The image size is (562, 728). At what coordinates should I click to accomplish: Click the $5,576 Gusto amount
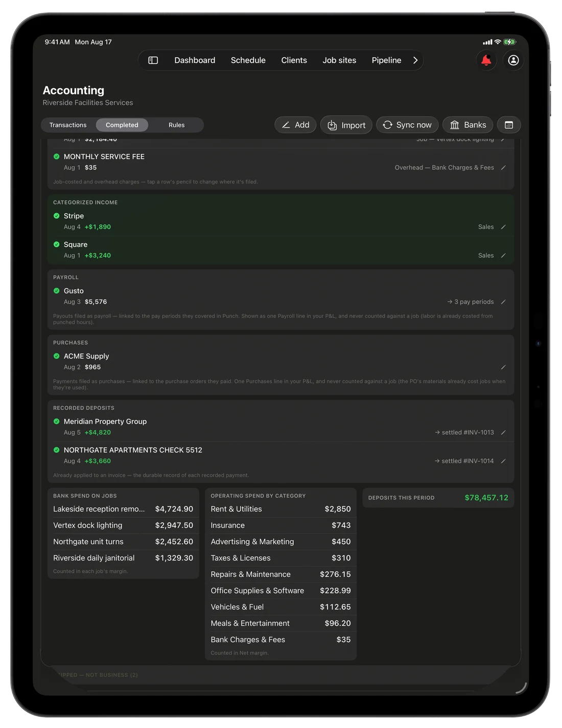click(96, 302)
